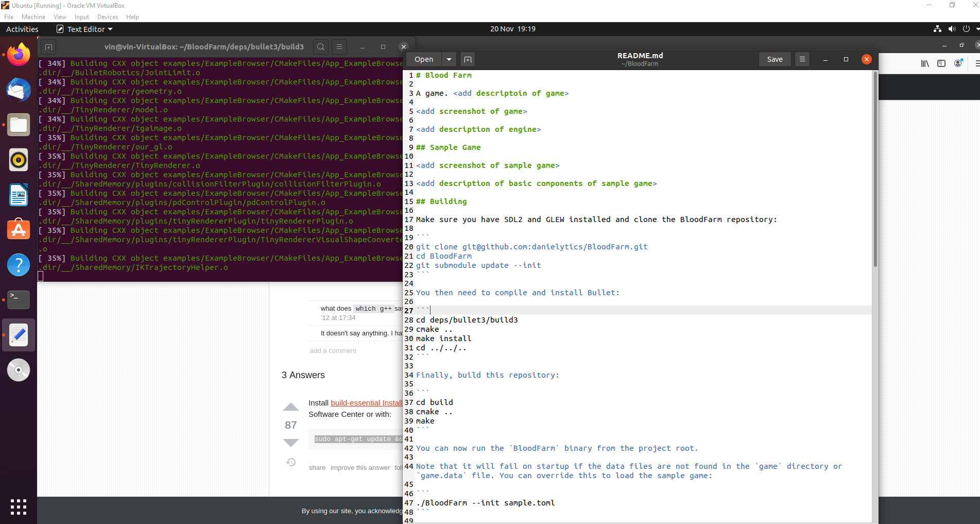Viewport: 980px width, 524px height.
Task: Place cursor on '# Blood Farm' heading line
Action: pos(444,75)
